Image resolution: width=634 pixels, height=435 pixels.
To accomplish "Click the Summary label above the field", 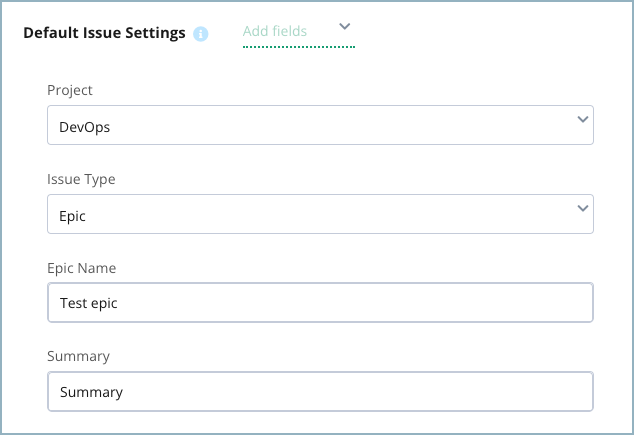I will 78,356.
